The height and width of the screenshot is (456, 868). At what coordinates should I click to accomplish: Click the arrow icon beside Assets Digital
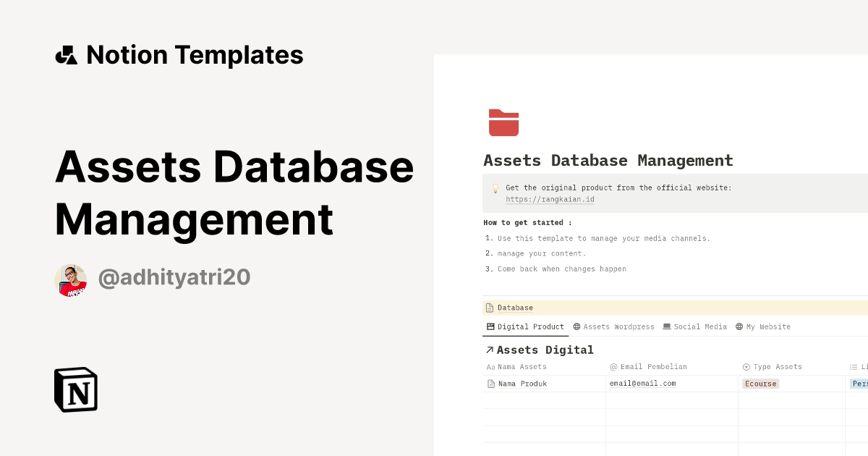click(489, 350)
